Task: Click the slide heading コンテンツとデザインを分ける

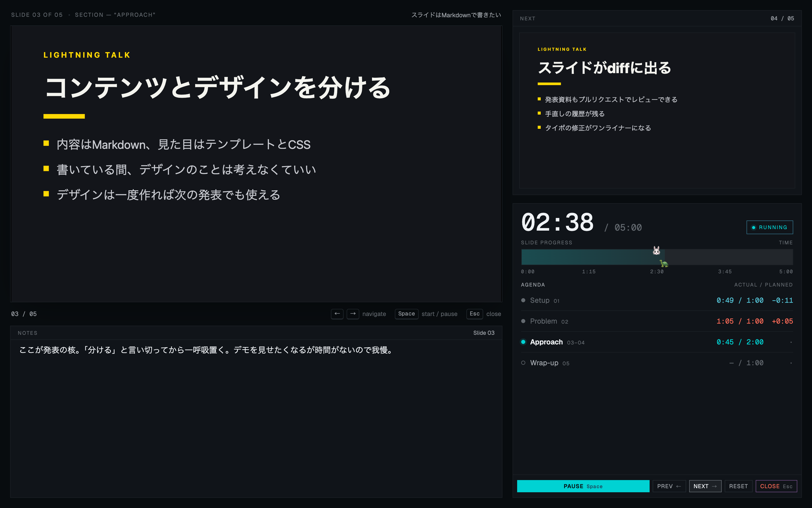Action: (217, 88)
